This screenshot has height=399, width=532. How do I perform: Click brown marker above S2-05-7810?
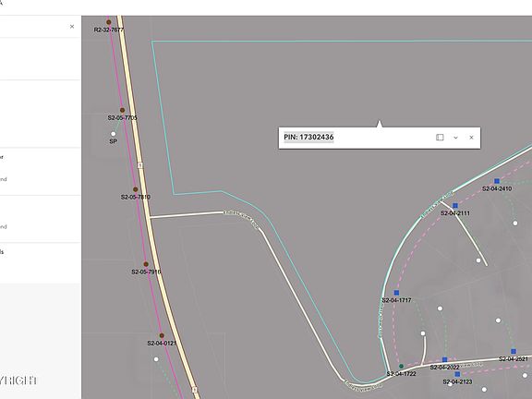[136, 189]
